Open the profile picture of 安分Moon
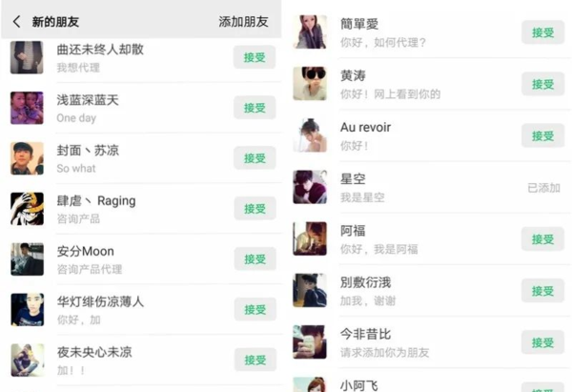This screenshot has width=572, height=392. 27,259
